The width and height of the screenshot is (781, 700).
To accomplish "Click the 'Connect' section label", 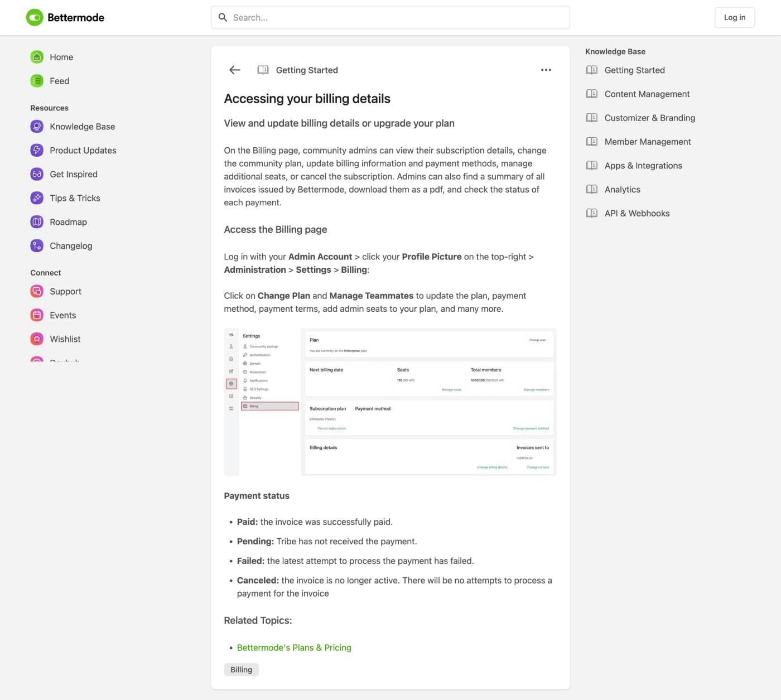I will tap(46, 273).
